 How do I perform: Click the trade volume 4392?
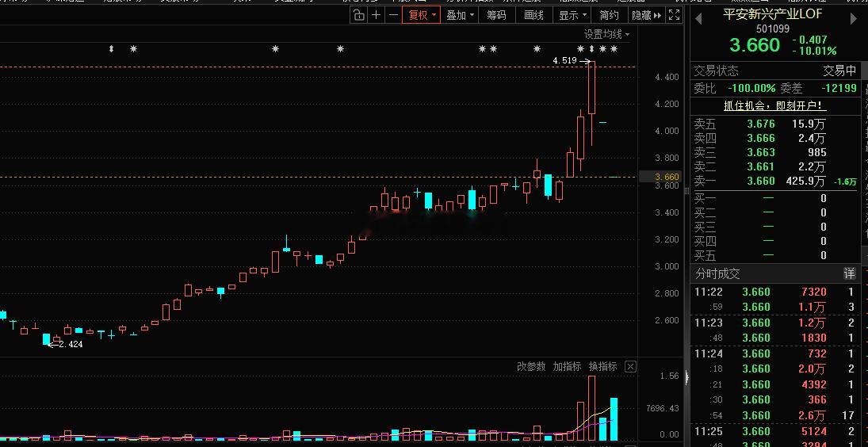point(814,384)
